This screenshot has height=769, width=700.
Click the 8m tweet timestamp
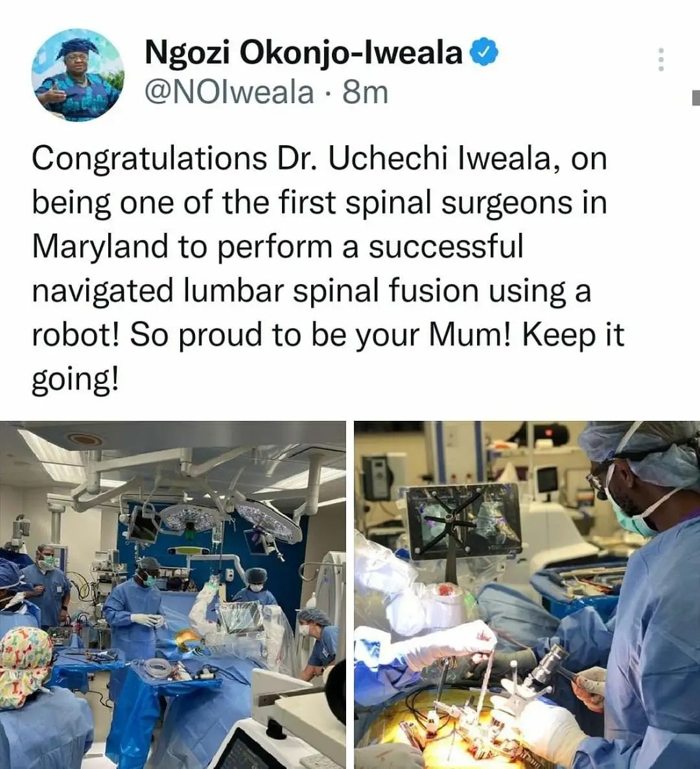366,92
